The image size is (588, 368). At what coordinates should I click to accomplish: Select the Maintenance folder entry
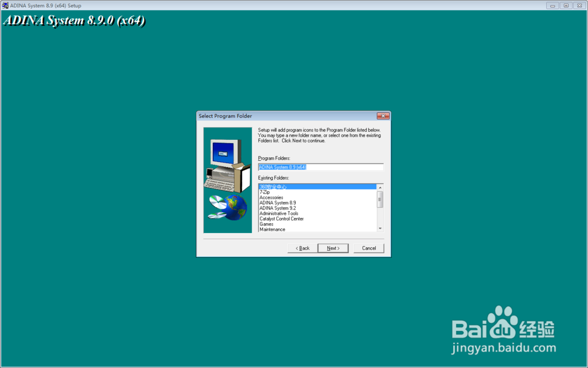318,229
